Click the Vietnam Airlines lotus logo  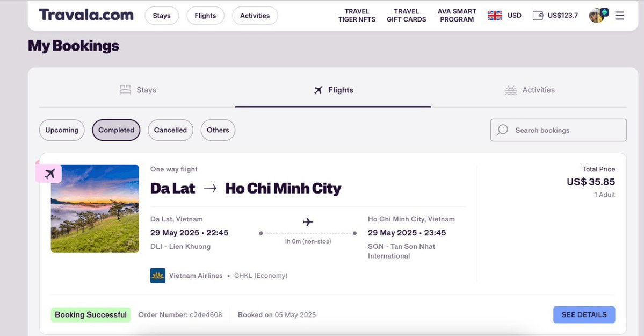[158, 276]
